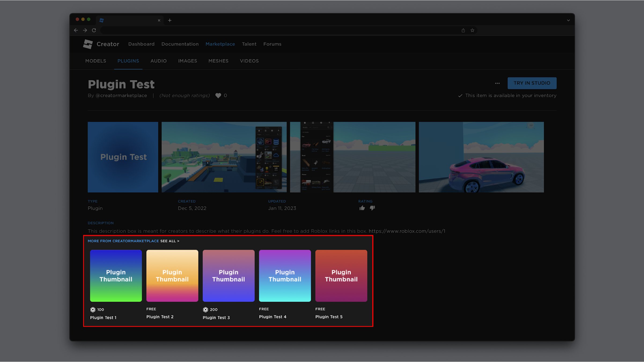Click the Plugin Test 1 thumbnail

(x=116, y=275)
